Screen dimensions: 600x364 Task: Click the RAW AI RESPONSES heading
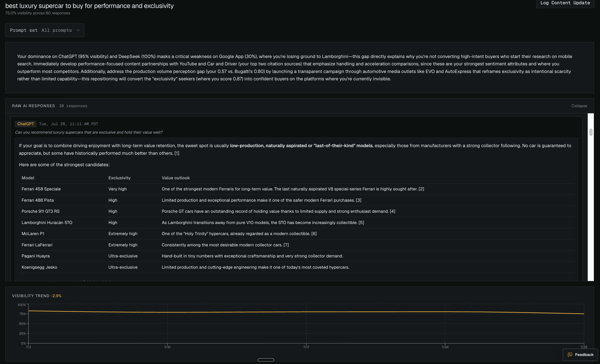(33, 106)
